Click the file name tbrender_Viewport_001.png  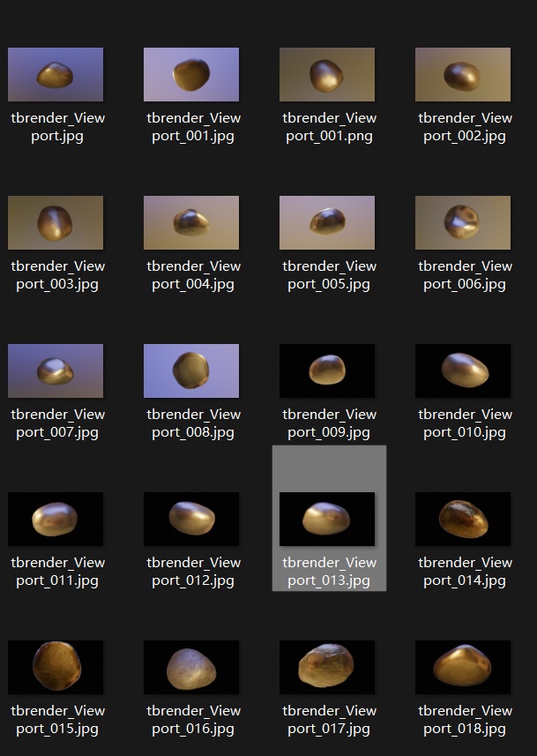click(329, 127)
